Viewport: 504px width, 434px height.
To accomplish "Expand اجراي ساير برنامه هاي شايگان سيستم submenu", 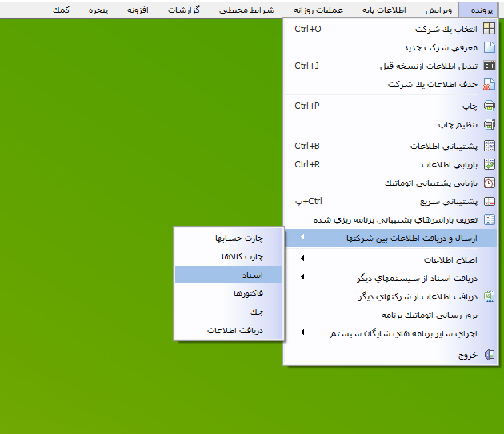I will 302,332.
